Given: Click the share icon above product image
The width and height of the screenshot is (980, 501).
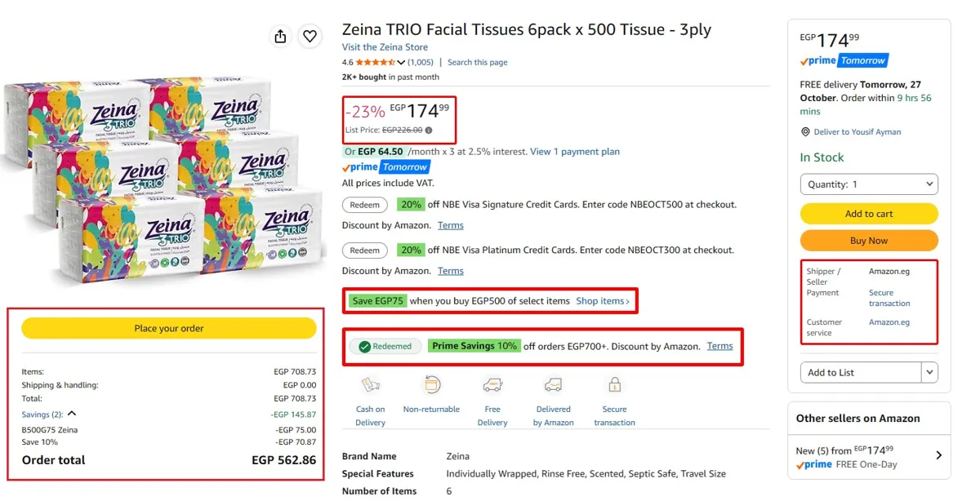Looking at the screenshot, I should click(x=281, y=36).
